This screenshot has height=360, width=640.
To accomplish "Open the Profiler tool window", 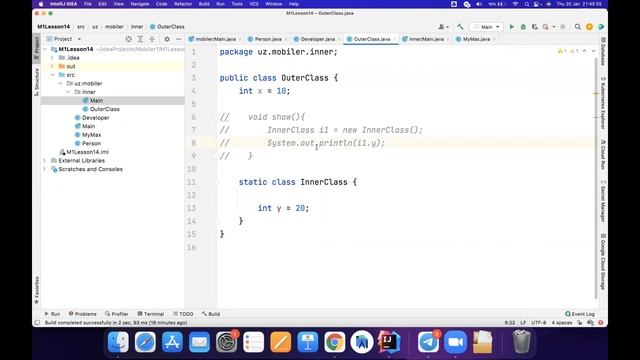I will click(x=117, y=314).
